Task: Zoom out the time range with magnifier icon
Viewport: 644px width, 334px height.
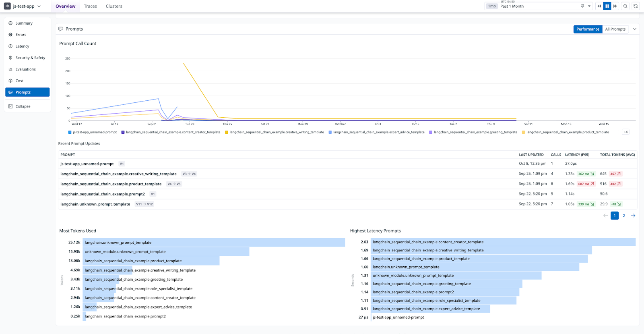Action: [625, 6]
